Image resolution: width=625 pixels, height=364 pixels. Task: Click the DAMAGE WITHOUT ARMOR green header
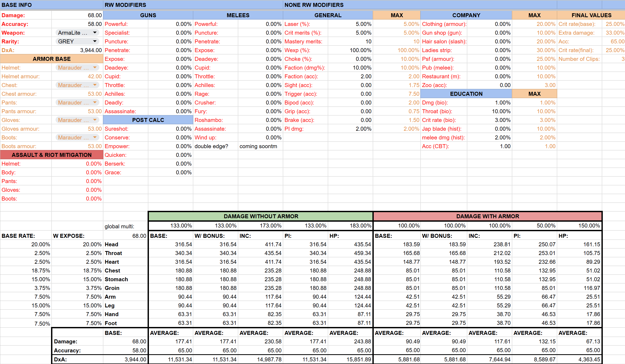tap(261, 216)
